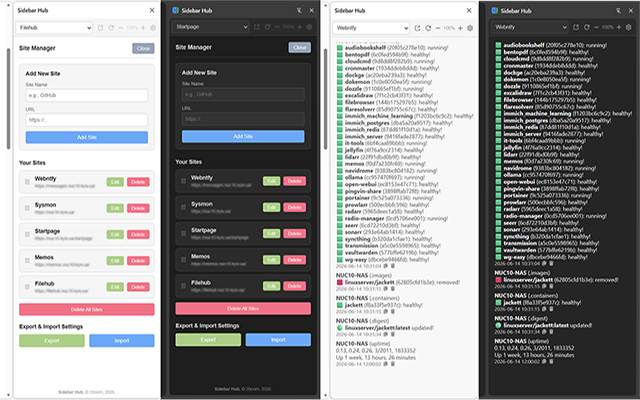
Task: Edit the Startpage site in light Site Manager
Action: click(115, 234)
